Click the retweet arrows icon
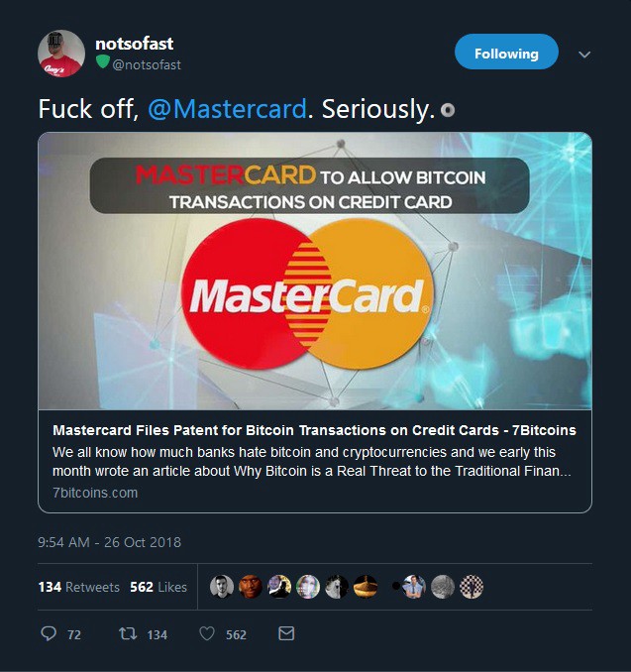Image resolution: width=631 pixels, height=672 pixels. pyautogui.click(x=128, y=633)
